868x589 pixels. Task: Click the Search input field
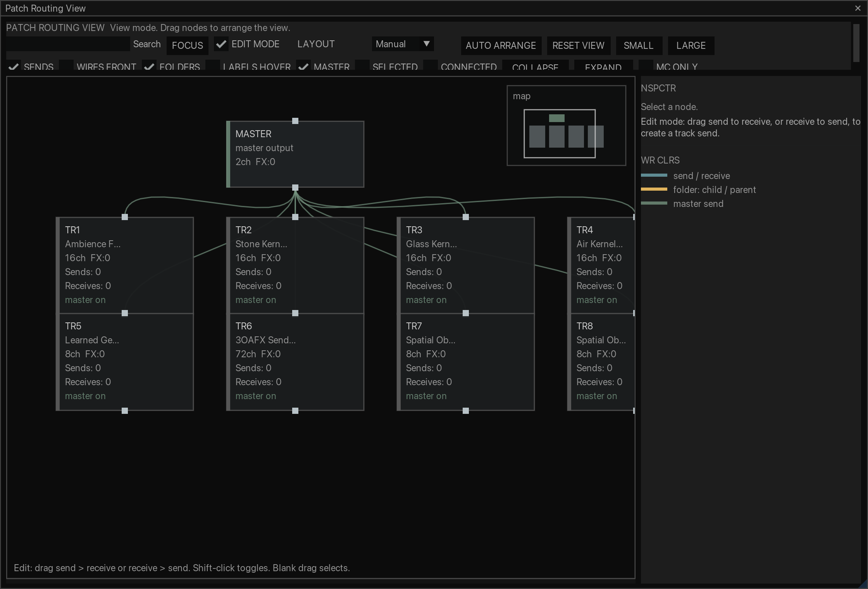pyautogui.click(x=68, y=44)
